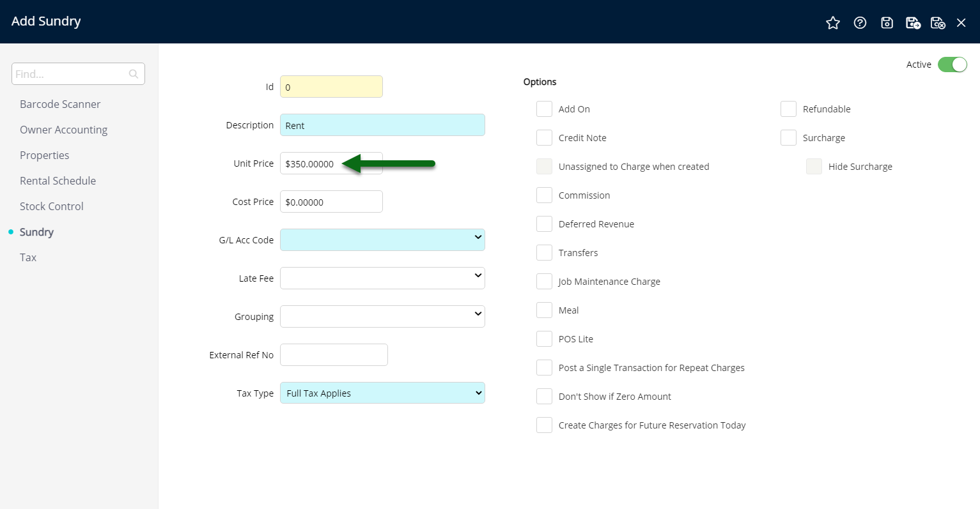Open the Tax Type dropdown
980x509 pixels.
[x=382, y=393]
